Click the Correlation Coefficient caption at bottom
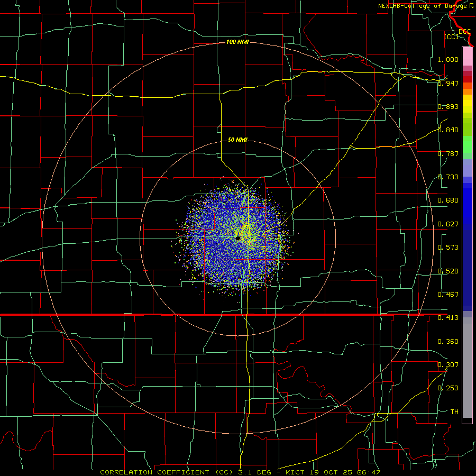The width and height of the screenshot is (476, 476). [x=240, y=472]
